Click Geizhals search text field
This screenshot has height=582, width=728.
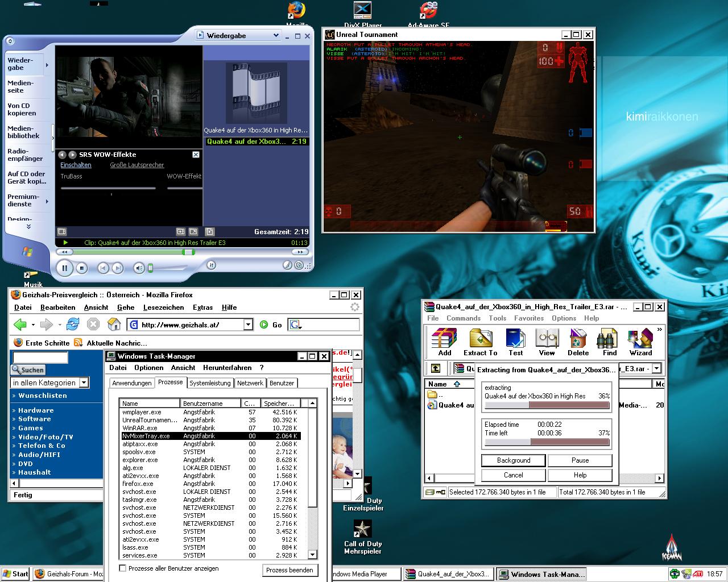click(40, 357)
